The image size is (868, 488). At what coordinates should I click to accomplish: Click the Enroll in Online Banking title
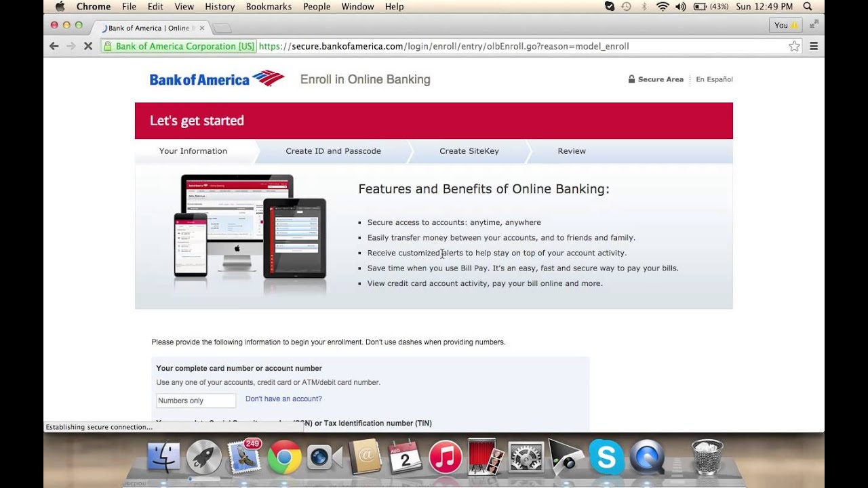tap(366, 79)
